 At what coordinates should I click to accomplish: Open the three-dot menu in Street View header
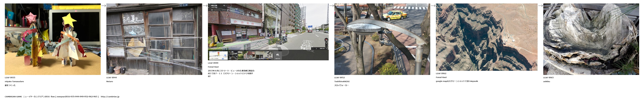pyautogui.click(x=226, y=6)
